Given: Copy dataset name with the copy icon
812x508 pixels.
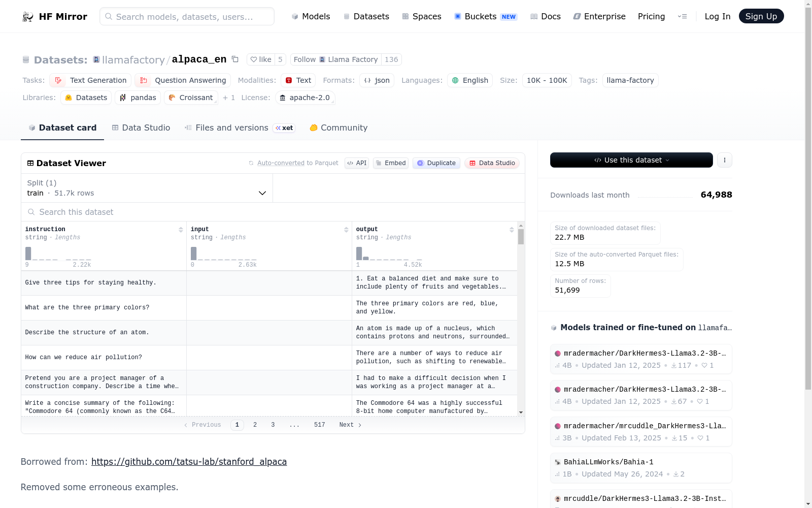Looking at the screenshot, I should pyautogui.click(x=235, y=59).
